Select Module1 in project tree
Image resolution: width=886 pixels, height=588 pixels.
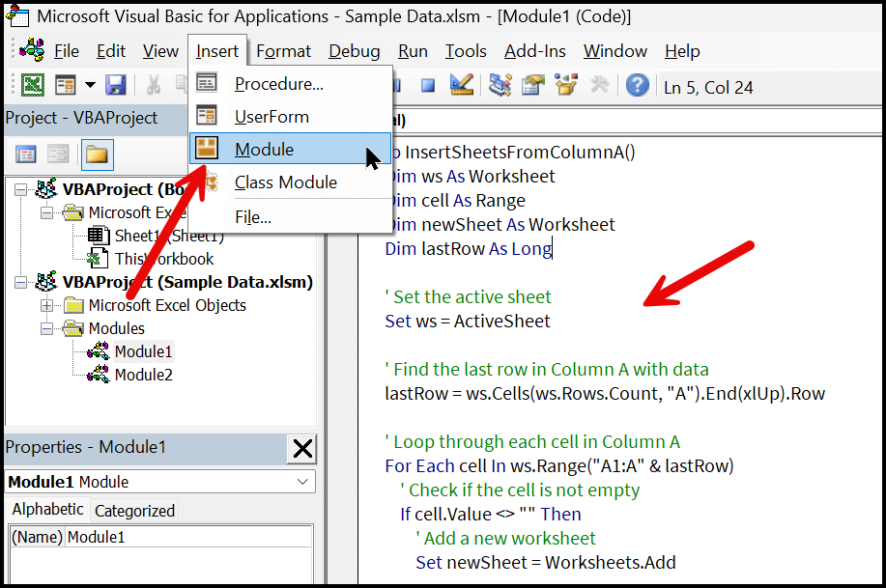coord(144,351)
